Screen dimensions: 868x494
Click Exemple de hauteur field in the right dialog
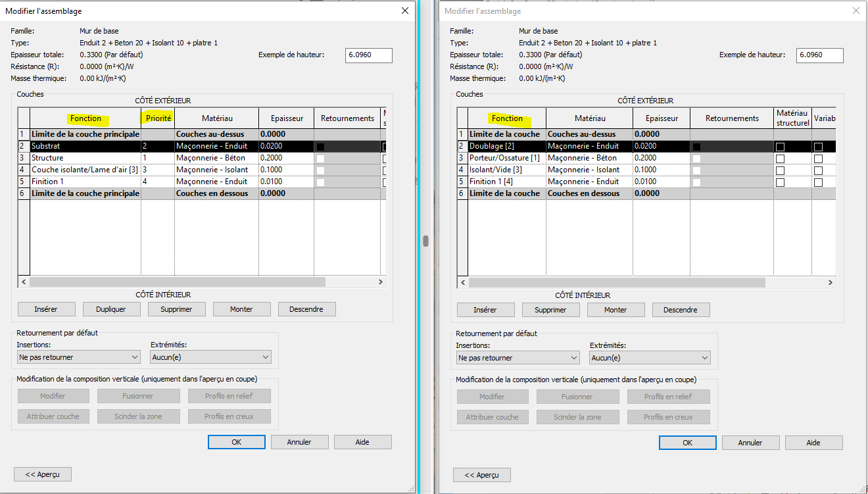coord(819,55)
